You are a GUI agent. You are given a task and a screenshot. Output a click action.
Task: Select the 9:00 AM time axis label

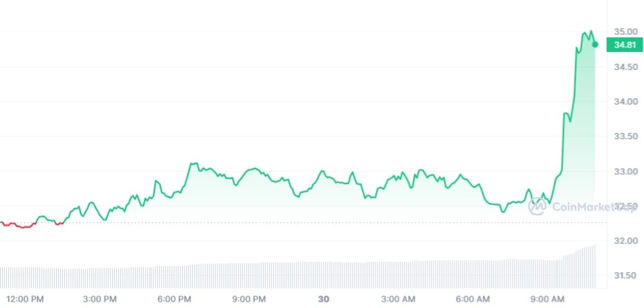[x=547, y=299]
